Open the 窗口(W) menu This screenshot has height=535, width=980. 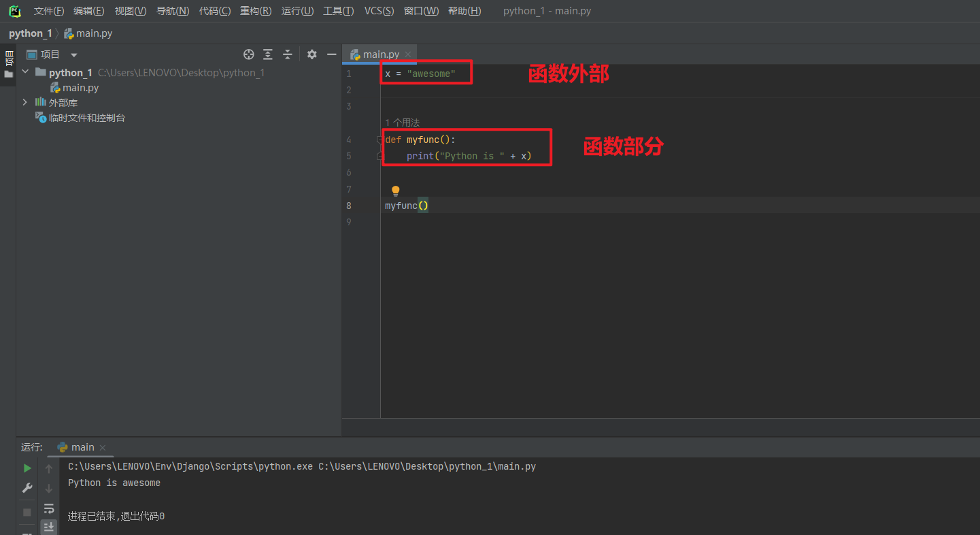tap(422, 11)
